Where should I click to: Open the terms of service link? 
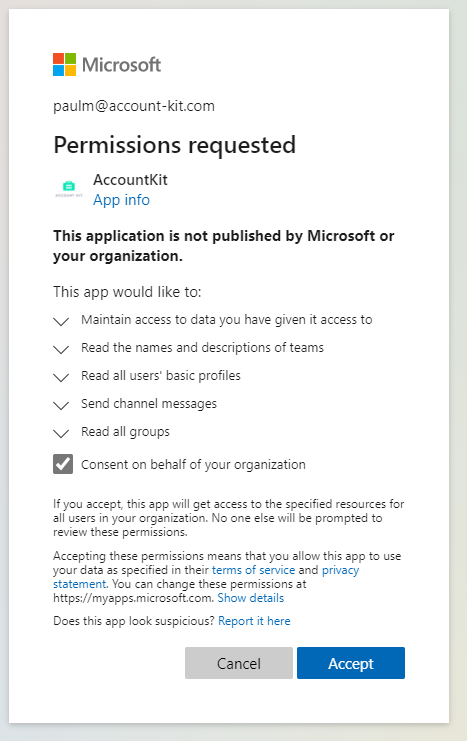(253, 570)
